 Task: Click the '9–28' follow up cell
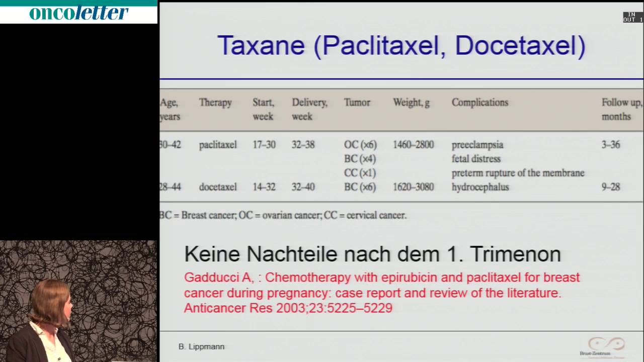pyautogui.click(x=611, y=187)
